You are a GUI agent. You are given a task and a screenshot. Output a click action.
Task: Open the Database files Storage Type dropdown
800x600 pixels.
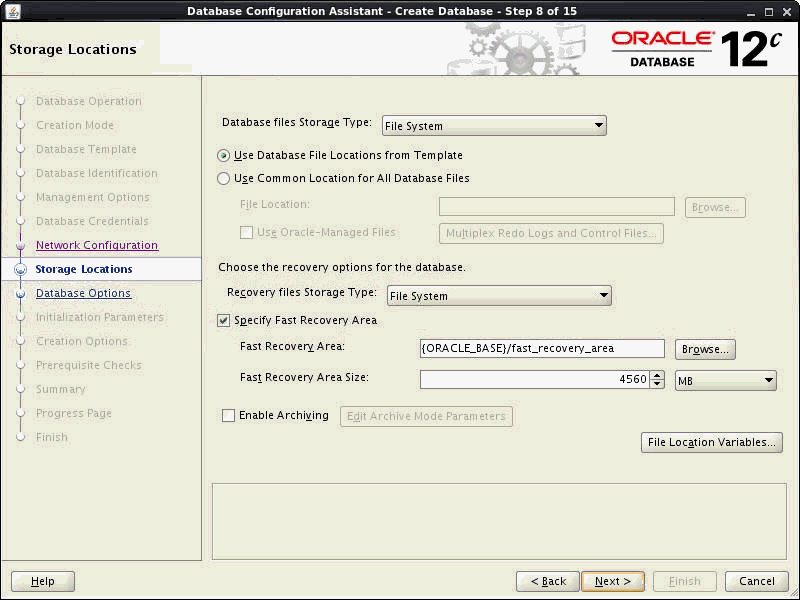pyautogui.click(x=494, y=126)
